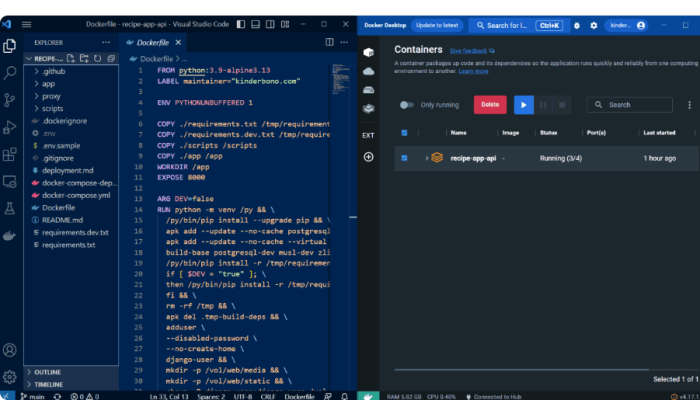Start selected containers with the play button
Viewport: 700px width, 400px height.
(524, 105)
